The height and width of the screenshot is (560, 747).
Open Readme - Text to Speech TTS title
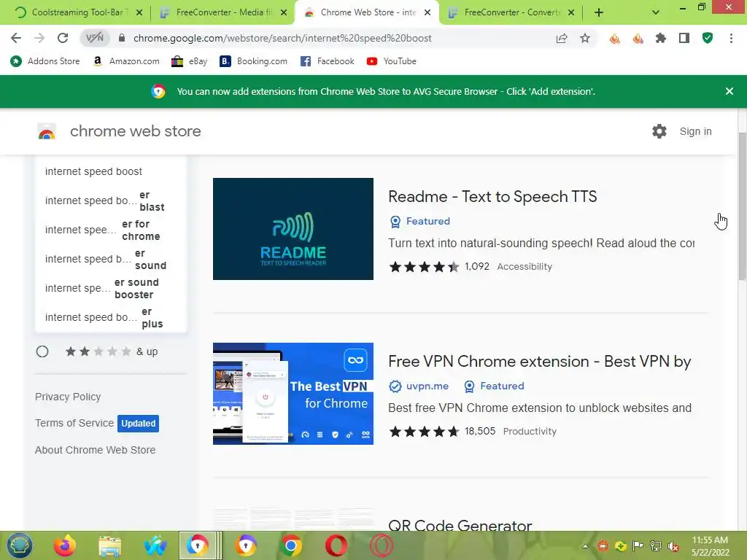click(x=492, y=197)
